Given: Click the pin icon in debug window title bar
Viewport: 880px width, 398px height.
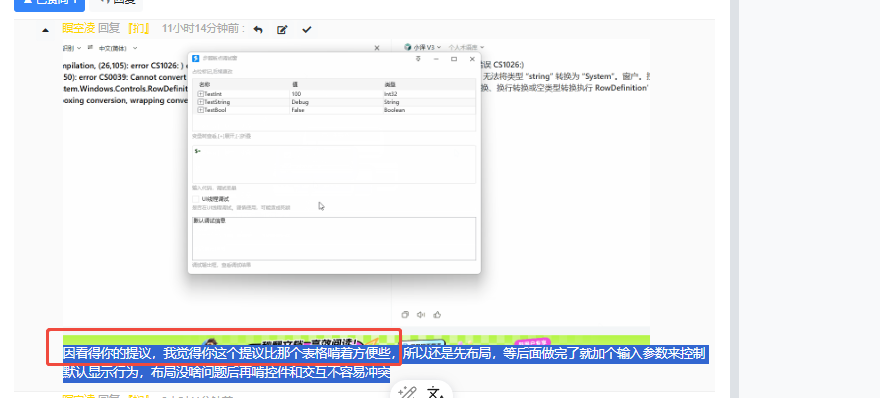Looking at the screenshot, I should [x=418, y=58].
